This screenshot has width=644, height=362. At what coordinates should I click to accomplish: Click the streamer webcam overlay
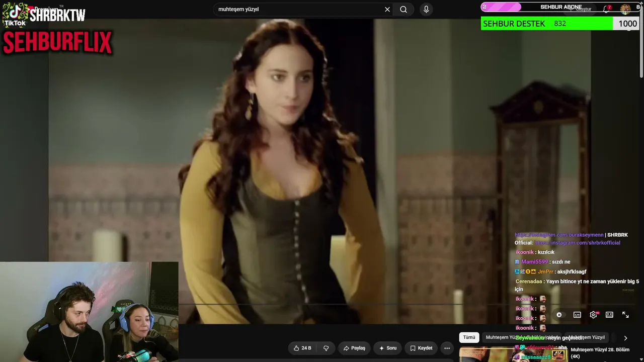[89, 312]
